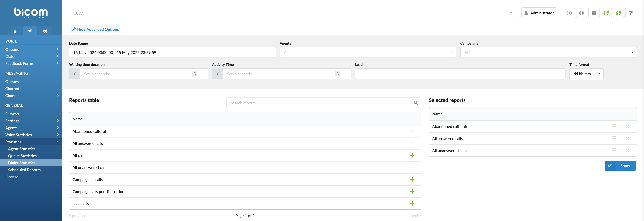
Task: Open the home tab in the sidebar
Action: [x=15, y=31]
